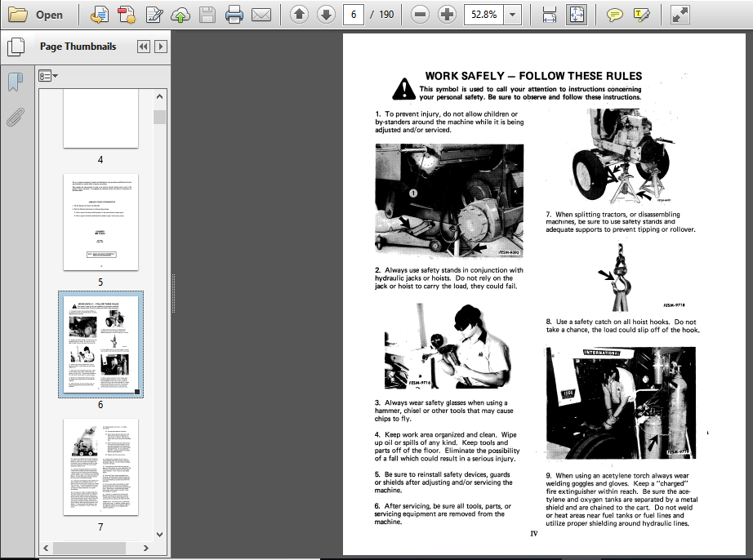Click the Open text button

[49, 15]
